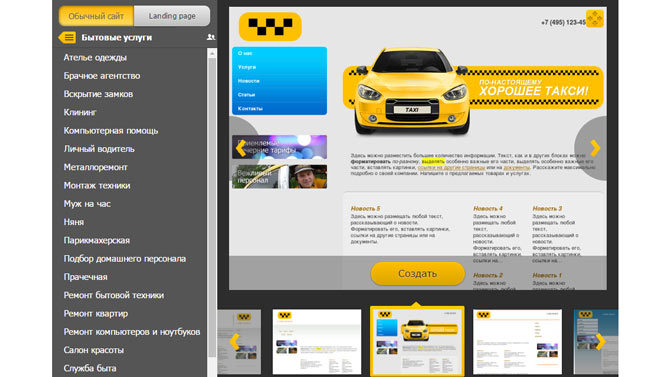This screenshot has height=377, width=670.
Task: Choose Ремонт квартир from the list
Action: coord(96,313)
